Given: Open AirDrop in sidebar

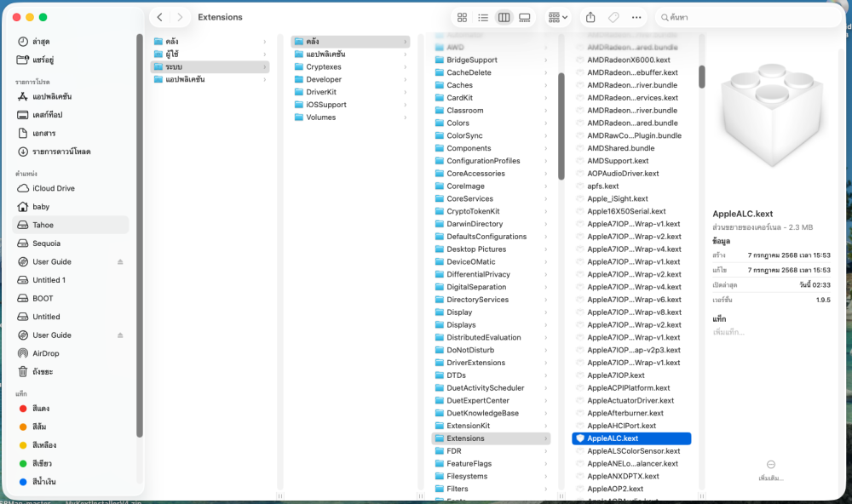Looking at the screenshot, I should 71,353.
